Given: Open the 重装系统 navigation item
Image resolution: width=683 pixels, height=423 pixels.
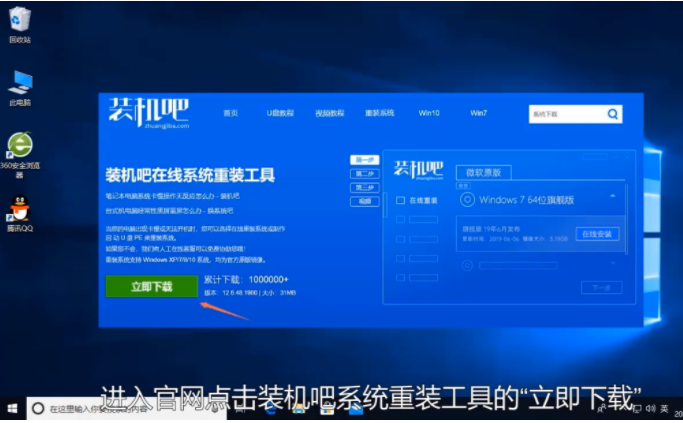Looking at the screenshot, I should pyautogui.click(x=379, y=114).
